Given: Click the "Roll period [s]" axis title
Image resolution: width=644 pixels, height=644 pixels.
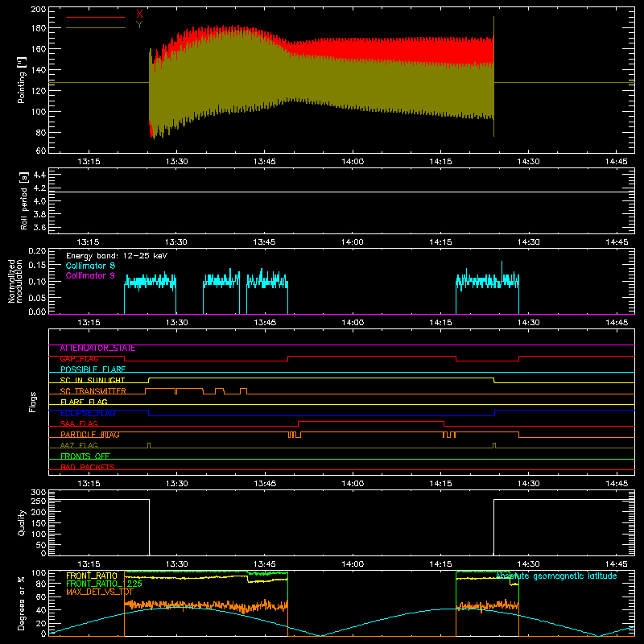Looking at the screenshot, I should 23,200.
